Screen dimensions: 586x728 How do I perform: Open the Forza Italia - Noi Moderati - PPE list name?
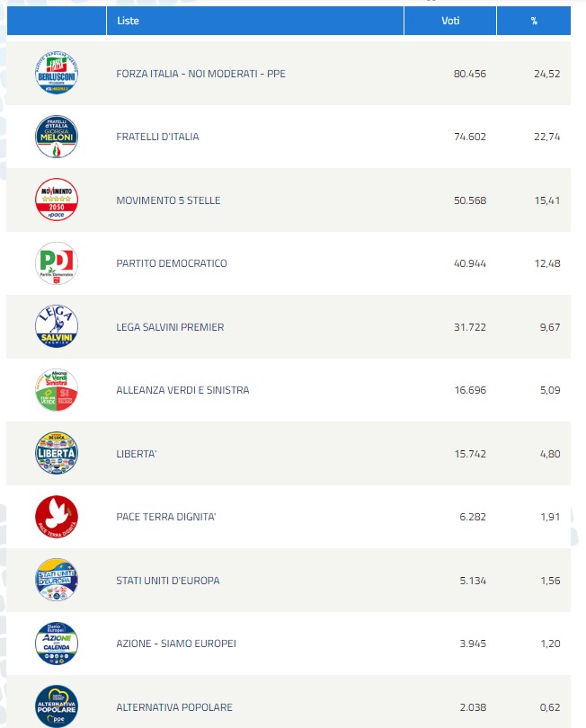pyautogui.click(x=200, y=74)
